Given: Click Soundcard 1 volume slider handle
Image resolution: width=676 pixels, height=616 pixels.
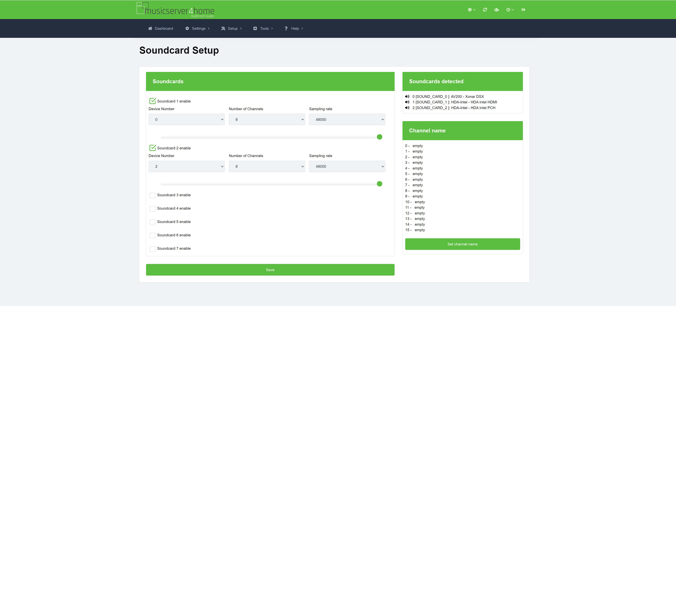Looking at the screenshot, I should click(380, 137).
